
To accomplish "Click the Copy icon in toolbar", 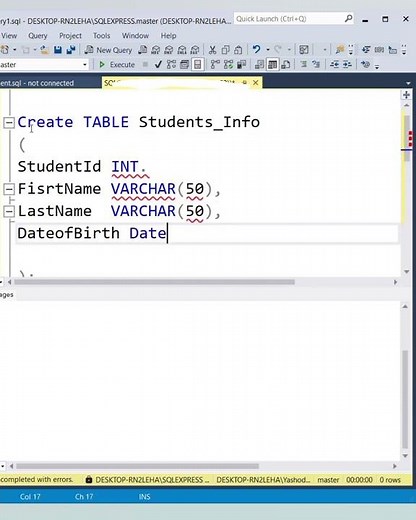I will pos(226,50).
